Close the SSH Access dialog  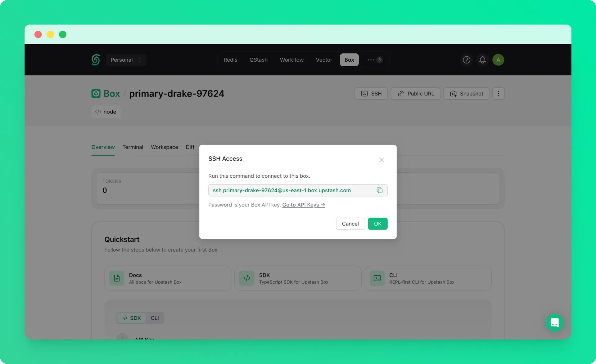(x=382, y=160)
